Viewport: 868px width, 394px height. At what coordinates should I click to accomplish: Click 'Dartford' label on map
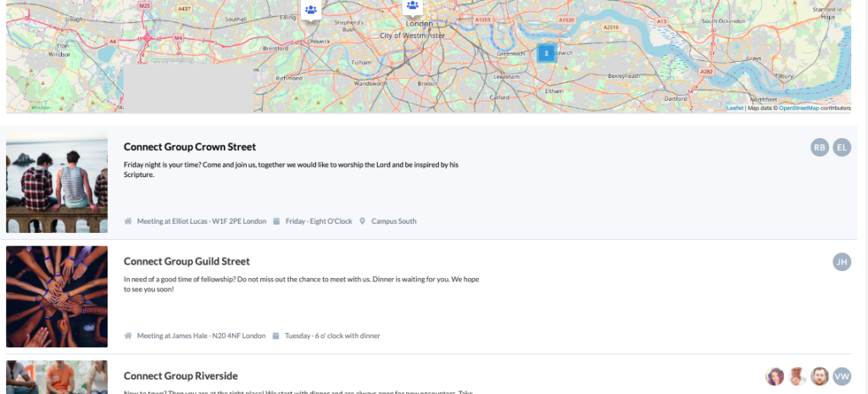675,98
